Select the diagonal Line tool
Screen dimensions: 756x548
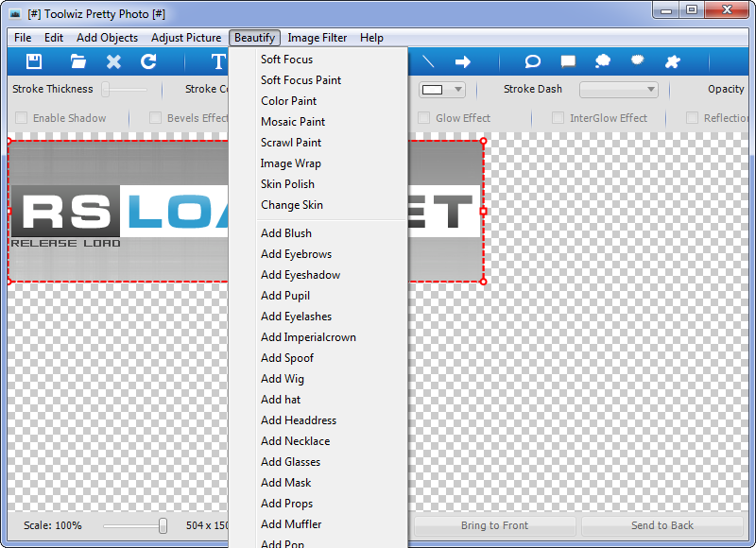click(428, 61)
